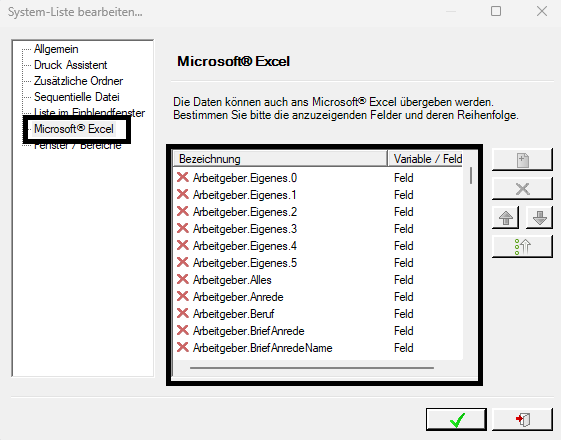This screenshot has height=440, width=561.
Task: Click the green dotted move-to-top arrow button
Action: [x=522, y=246]
